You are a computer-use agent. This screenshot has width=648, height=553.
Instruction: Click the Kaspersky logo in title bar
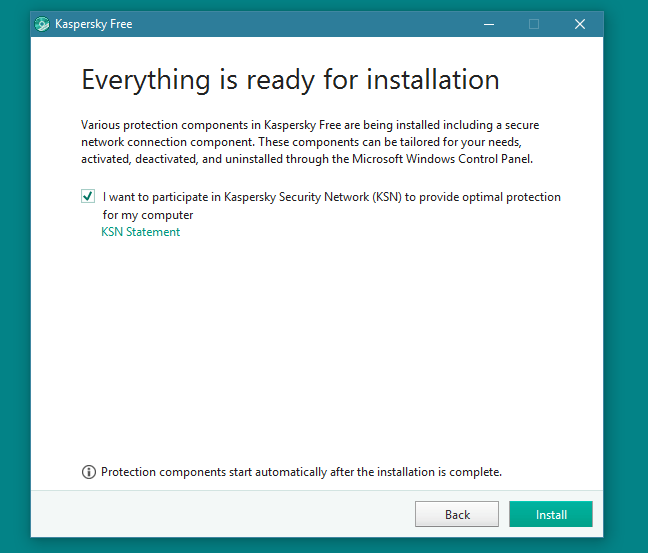click(42, 24)
